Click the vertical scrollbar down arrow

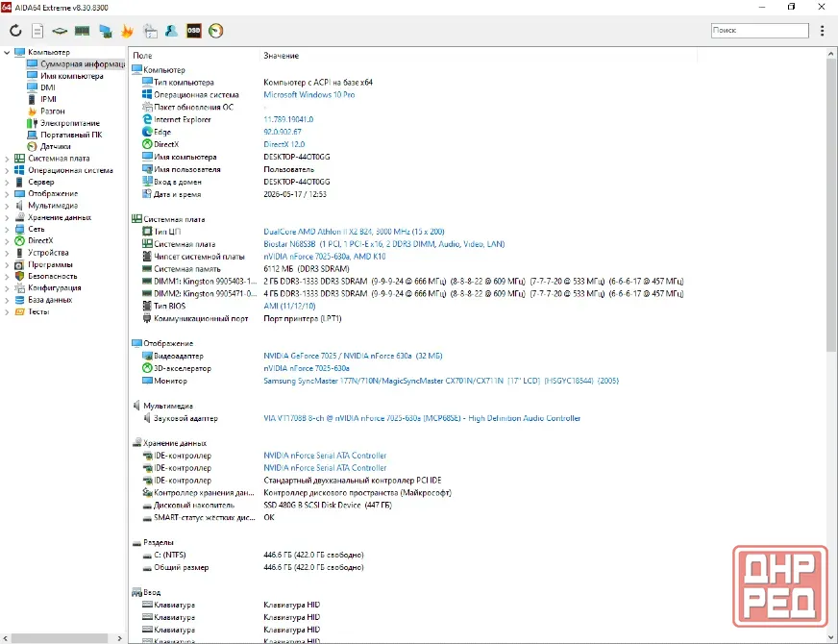831,637
